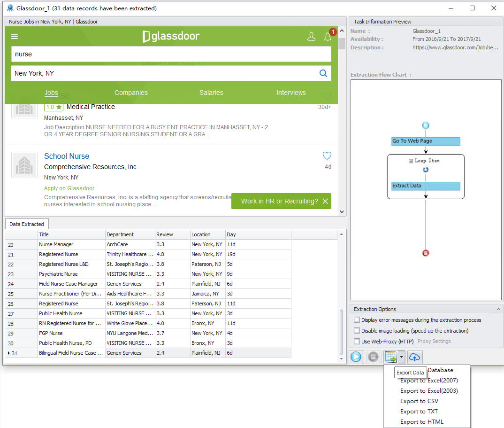Sort by Day column header

click(x=258, y=234)
